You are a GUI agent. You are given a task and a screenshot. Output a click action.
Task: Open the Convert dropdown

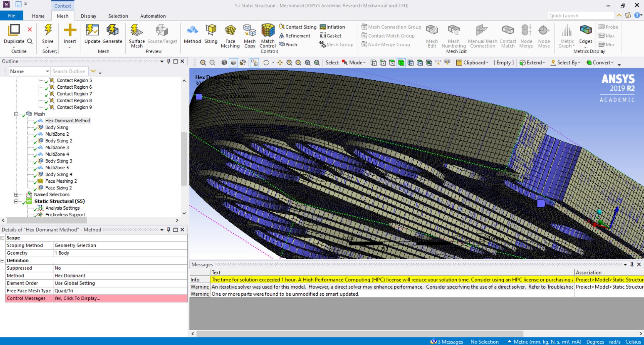tap(600, 62)
